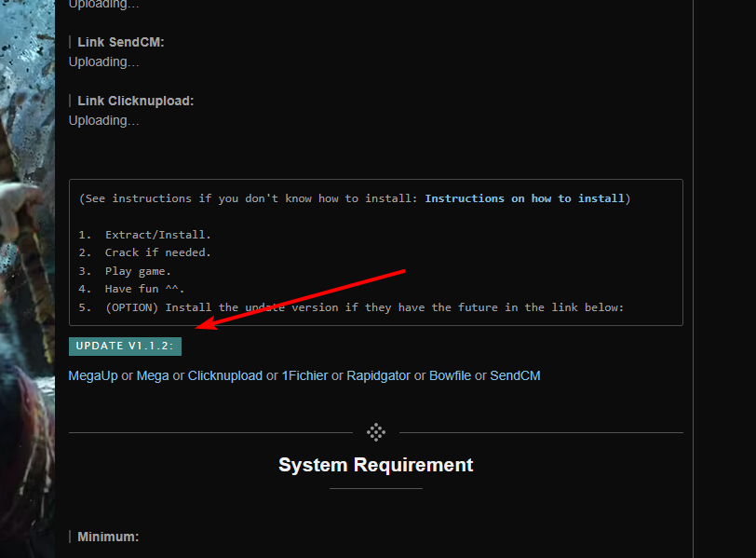
Task: Open the Clicknupload update mirror link
Action: pos(225,375)
